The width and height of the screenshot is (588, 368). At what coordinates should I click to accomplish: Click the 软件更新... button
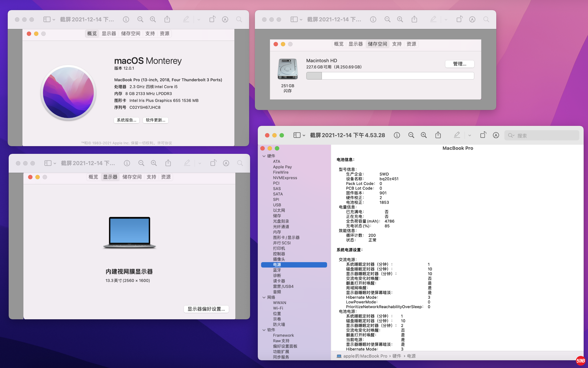pos(155,120)
